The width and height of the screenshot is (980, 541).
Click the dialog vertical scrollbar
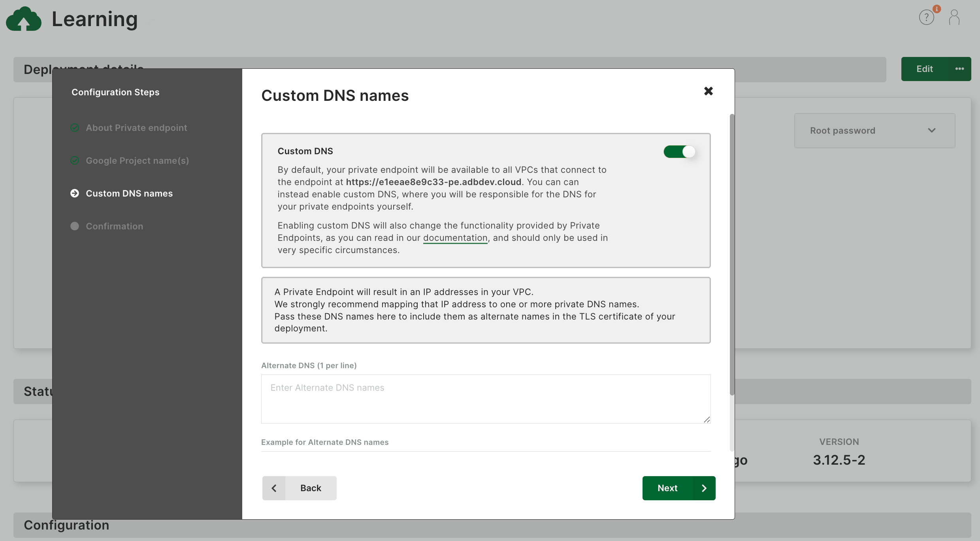[732, 254]
